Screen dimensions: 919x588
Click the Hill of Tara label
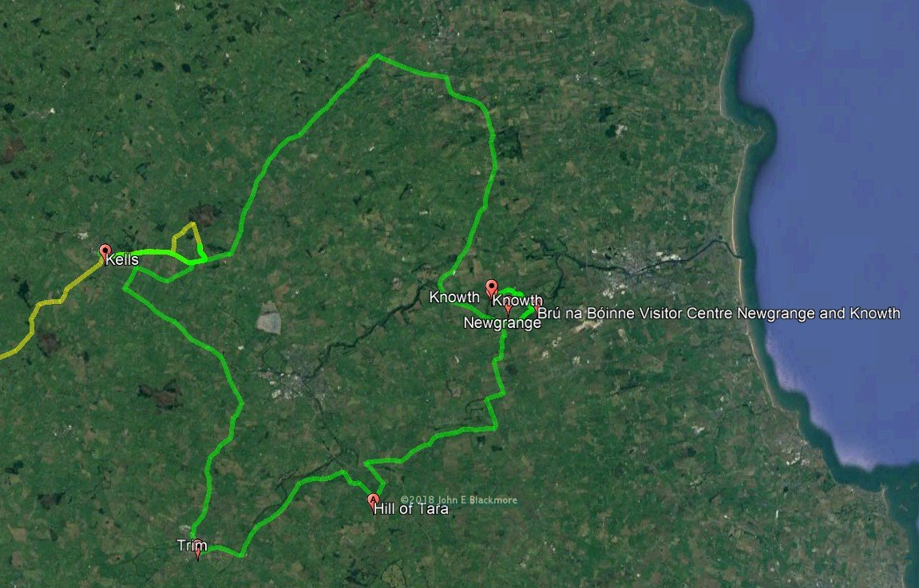coord(411,508)
